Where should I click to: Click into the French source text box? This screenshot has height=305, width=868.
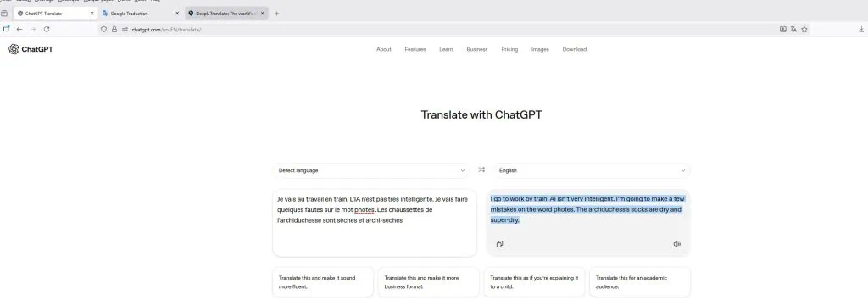[x=374, y=223]
